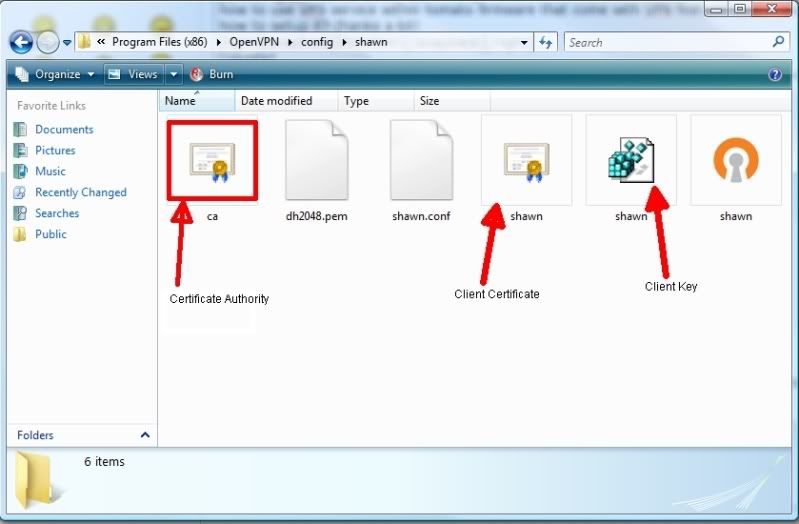The width and height of the screenshot is (799, 524).
Task: Sort by the Name column header
Action: (197, 101)
